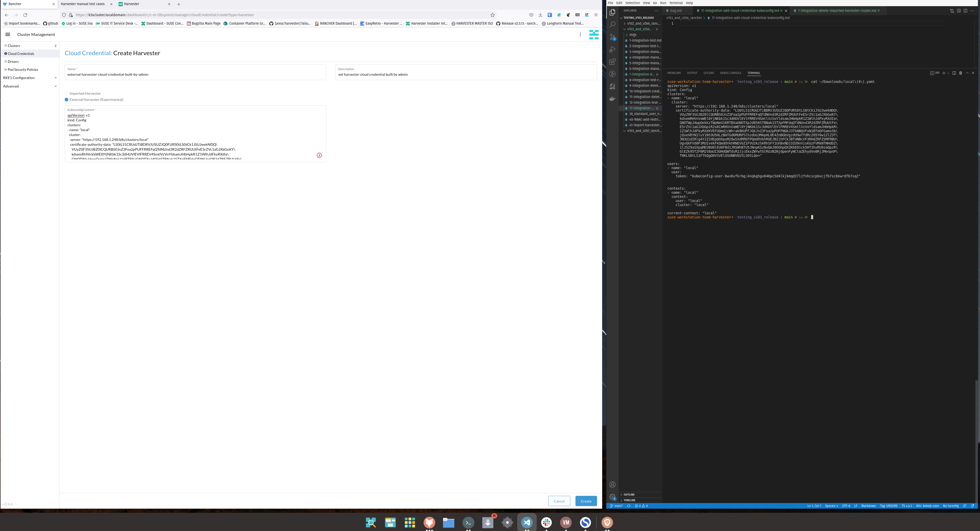Open the Docker view in the activity bar
The image size is (980, 531).
(x=612, y=99)
